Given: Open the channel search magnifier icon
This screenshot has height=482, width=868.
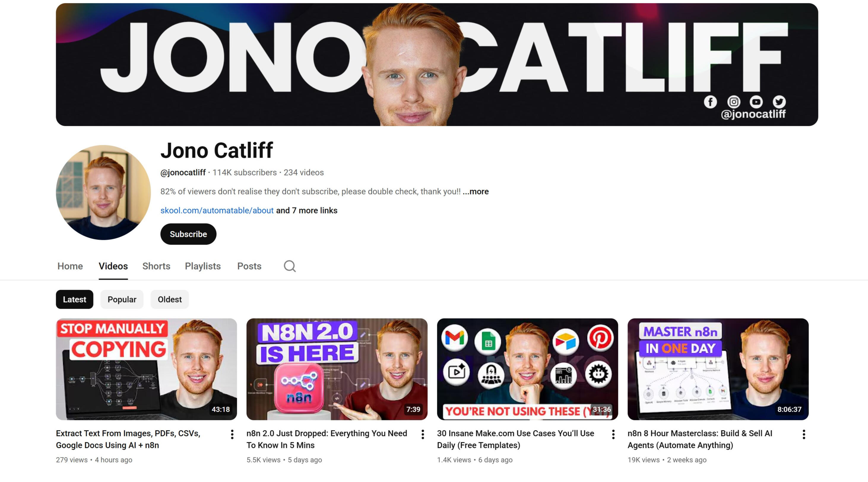Looking at the screenshot, I should [289, 266].
